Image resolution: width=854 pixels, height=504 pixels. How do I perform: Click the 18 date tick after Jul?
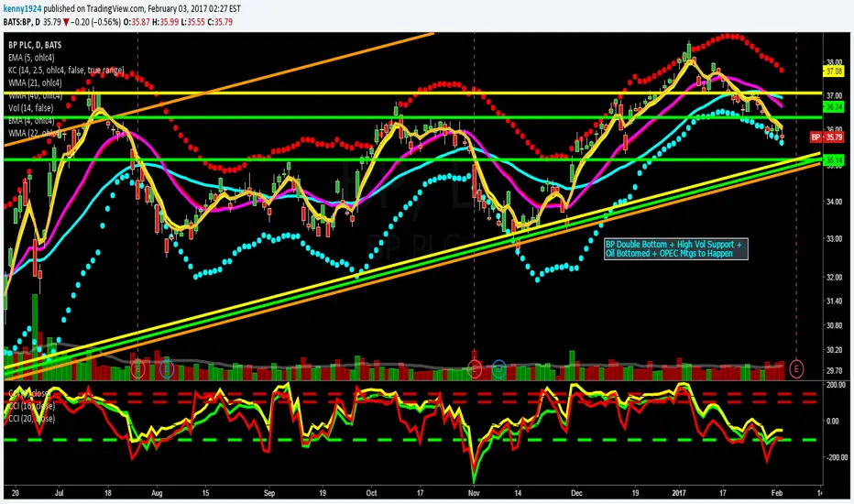108,493
